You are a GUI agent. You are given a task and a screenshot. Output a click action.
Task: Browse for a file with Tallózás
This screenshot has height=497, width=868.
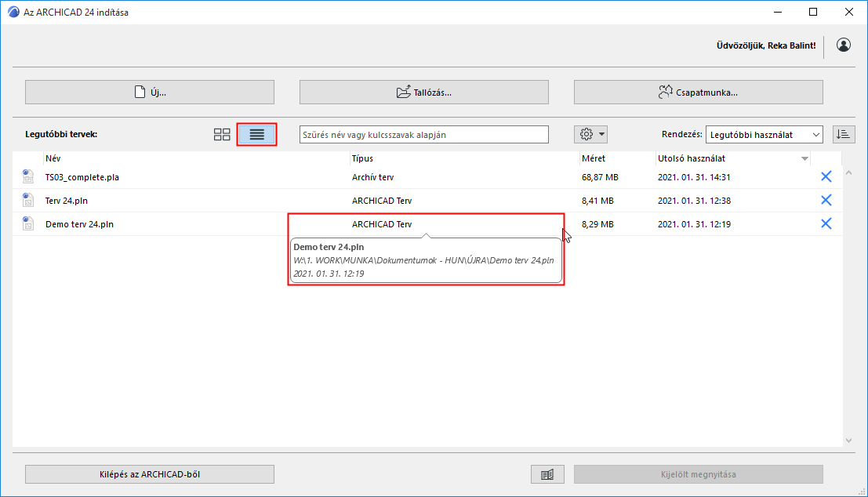pyautogui.click(x=424, y=92)
